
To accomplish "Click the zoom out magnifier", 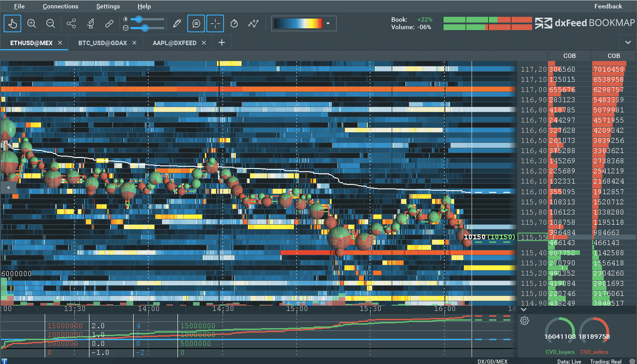I will [50, 23].
